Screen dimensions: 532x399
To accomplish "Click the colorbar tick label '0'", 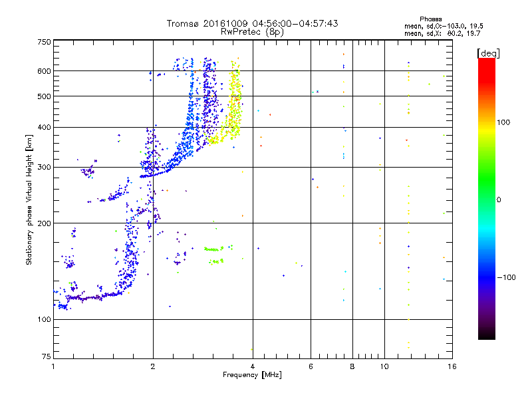I will pyautogui.click(x=499, y=200).
